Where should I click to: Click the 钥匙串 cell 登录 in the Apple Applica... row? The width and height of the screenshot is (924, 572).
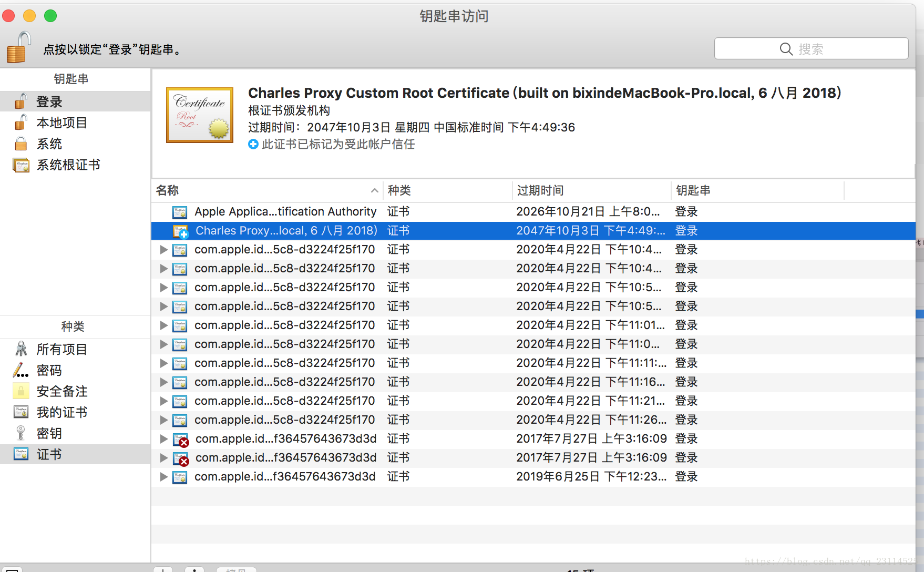[686, 212]
